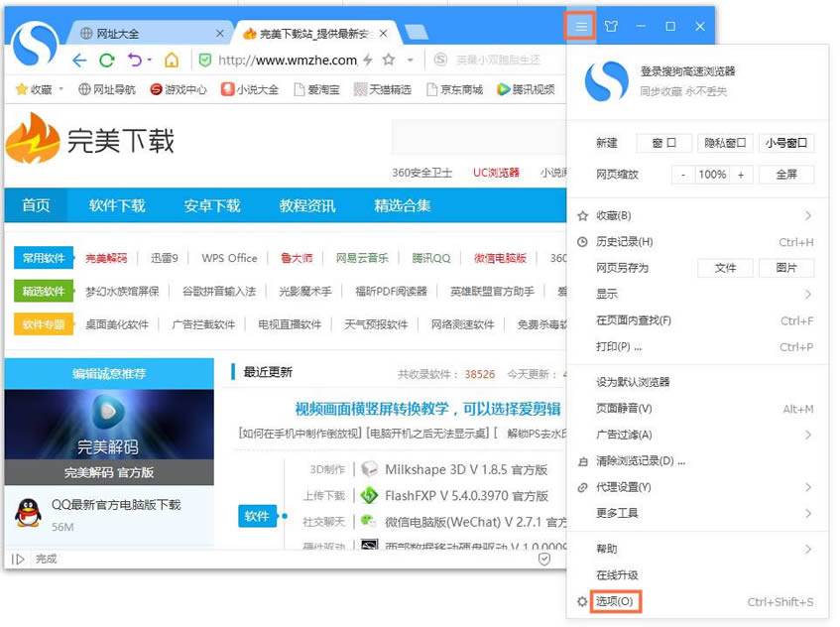The width and height of the screenshot is (840, 627).
Task: Click the green security shield icon
Action: (x=204, y=60)
